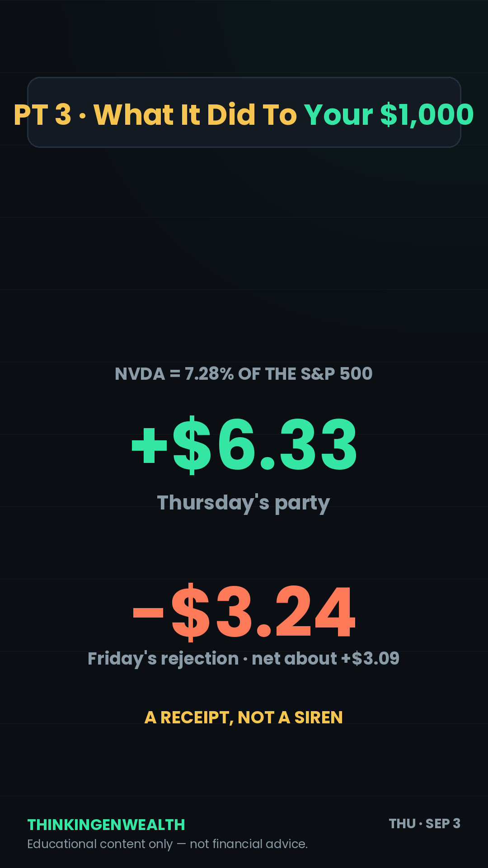The width and height of the screenshot is (488, 868).
Task: Tap 'A RECEIPT, NOT A SIREN' tagline
Action: pyautogui.click(x=244, y=717)
